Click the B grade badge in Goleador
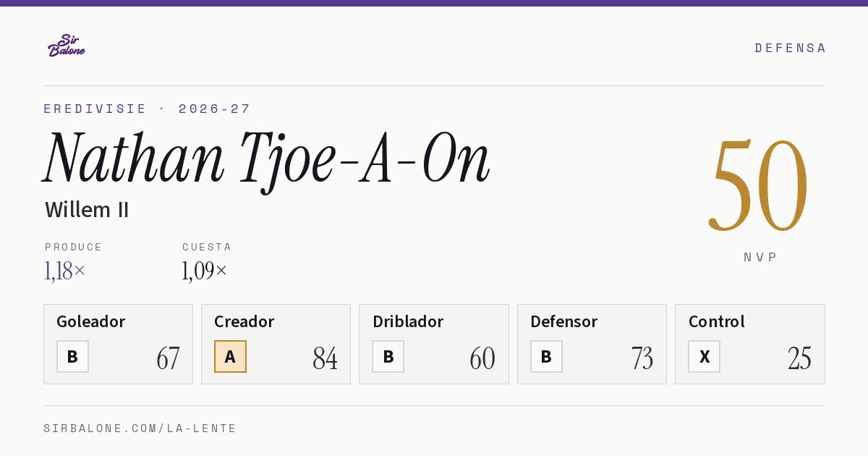Image resolution: width=868 pixels, height=456 pixels. click(72, 356)
